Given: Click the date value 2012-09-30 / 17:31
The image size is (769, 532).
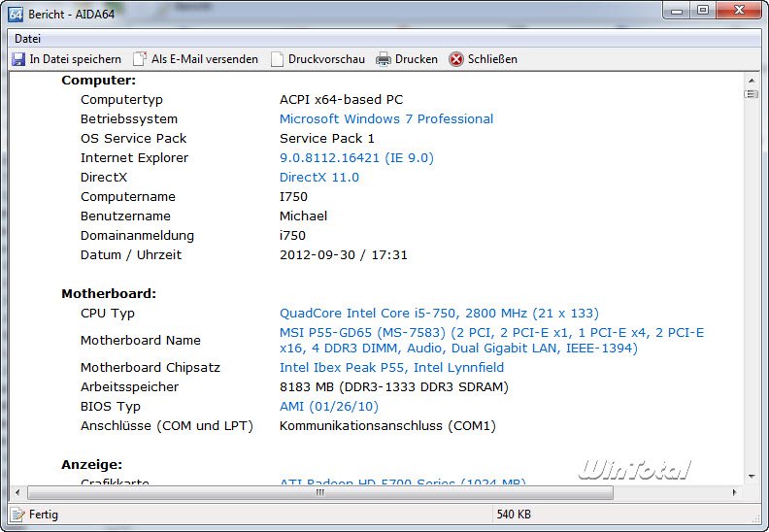Looking at the screenshot, I should click(x=344, y=255).
